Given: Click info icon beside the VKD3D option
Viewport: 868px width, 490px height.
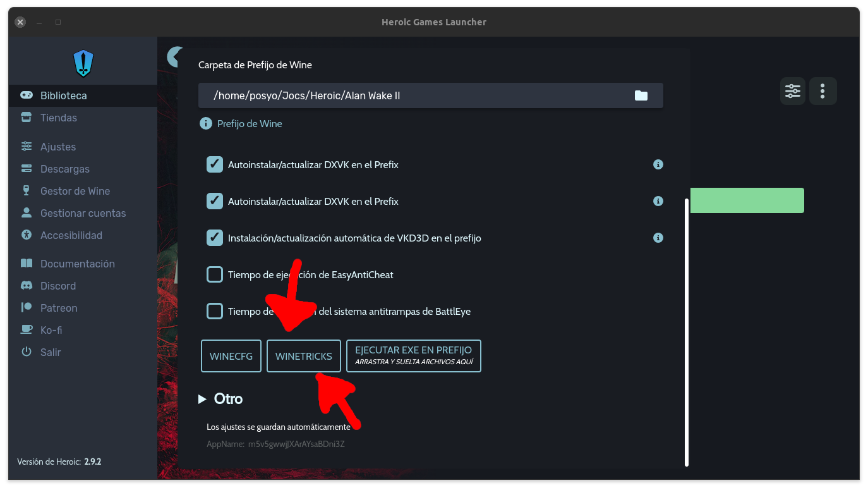Looking at the screenshot, I should click(x=658, y=238).
